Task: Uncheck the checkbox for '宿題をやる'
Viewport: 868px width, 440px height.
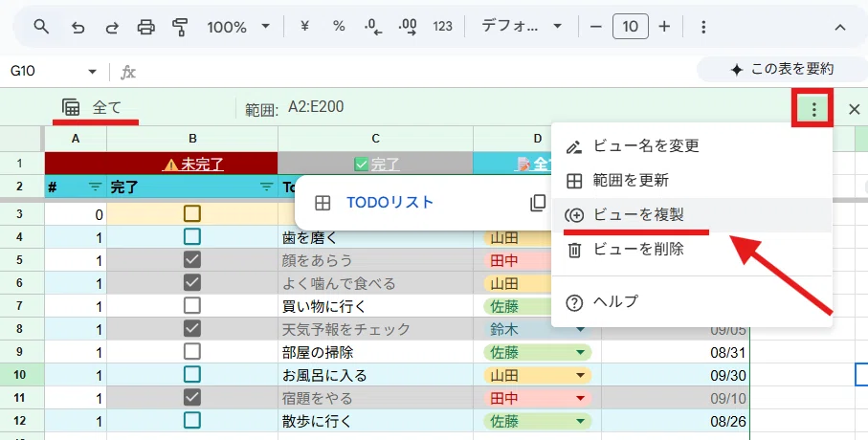Action: (x=192, y=397)
